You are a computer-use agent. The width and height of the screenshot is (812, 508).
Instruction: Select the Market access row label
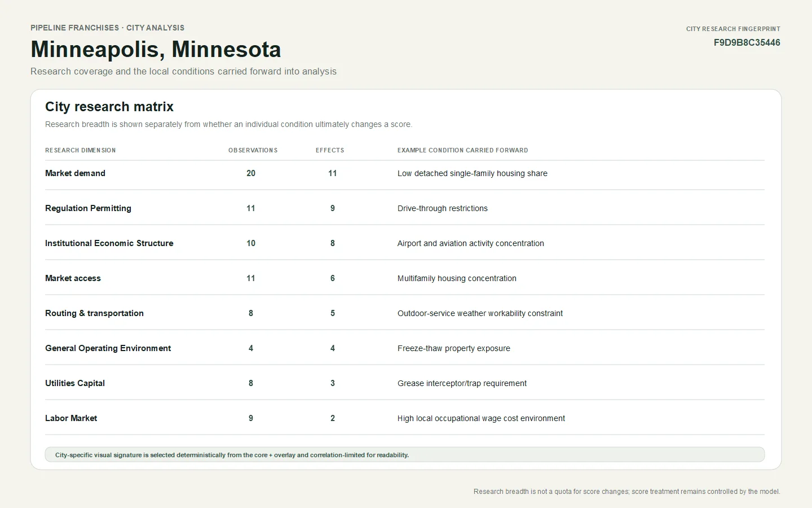click(x=73, y=278)
